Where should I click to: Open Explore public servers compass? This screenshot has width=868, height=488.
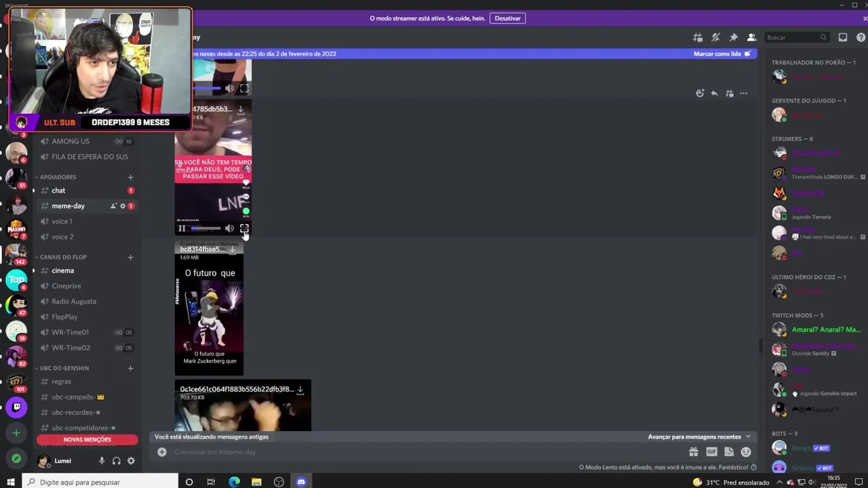click(16, 459)
